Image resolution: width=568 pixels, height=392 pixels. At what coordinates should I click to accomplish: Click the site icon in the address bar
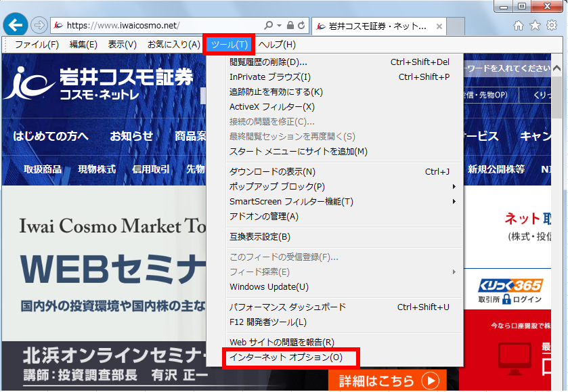58,25
